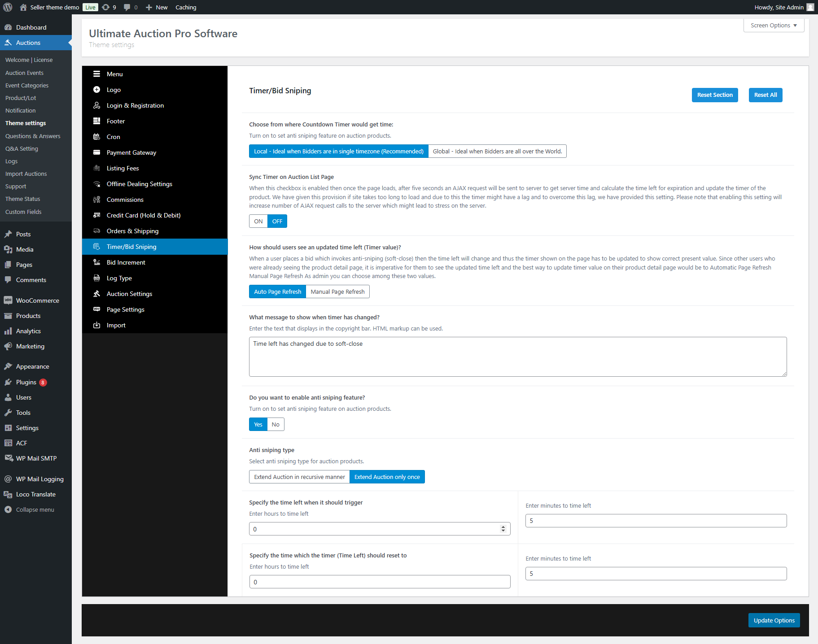Open the Caching admin bar item
Image resolution: width=818 pixels, height=644 pixels.
tap(186, 7)
